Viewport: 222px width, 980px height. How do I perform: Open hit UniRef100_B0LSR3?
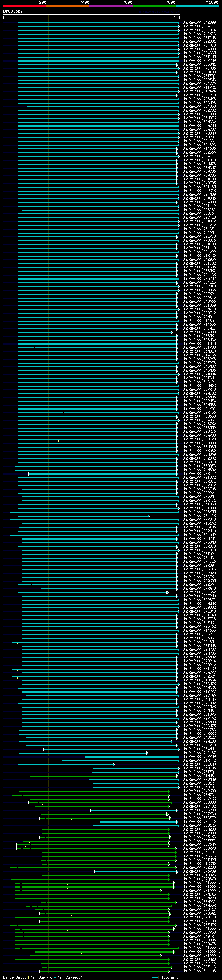[199, 145]
